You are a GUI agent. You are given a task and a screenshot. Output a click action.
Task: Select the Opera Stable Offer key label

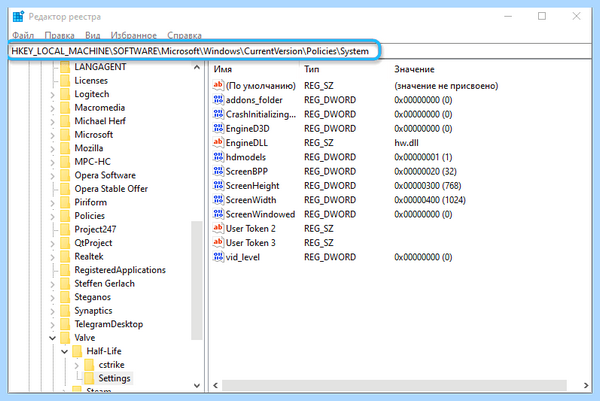click(111, 189)
